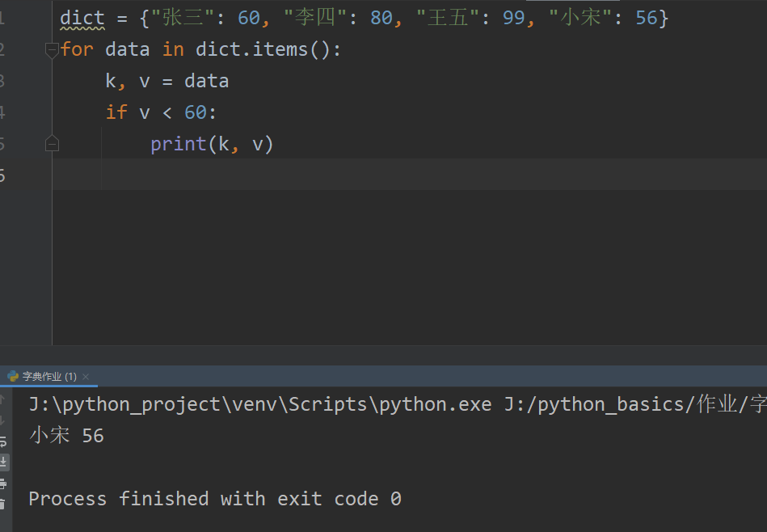Clear all console output with trash icon
This screenshot has height=532, width=767.
2,505
